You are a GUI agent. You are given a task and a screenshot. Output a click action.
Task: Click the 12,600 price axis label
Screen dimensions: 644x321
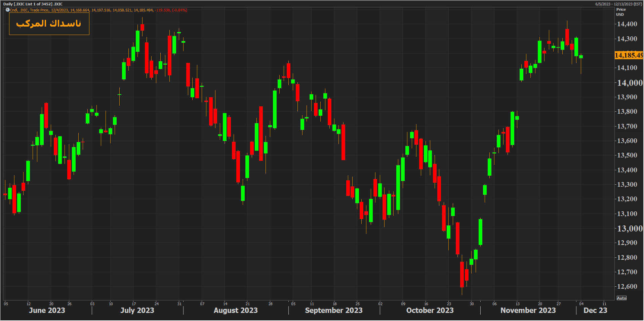pos(627,286)
